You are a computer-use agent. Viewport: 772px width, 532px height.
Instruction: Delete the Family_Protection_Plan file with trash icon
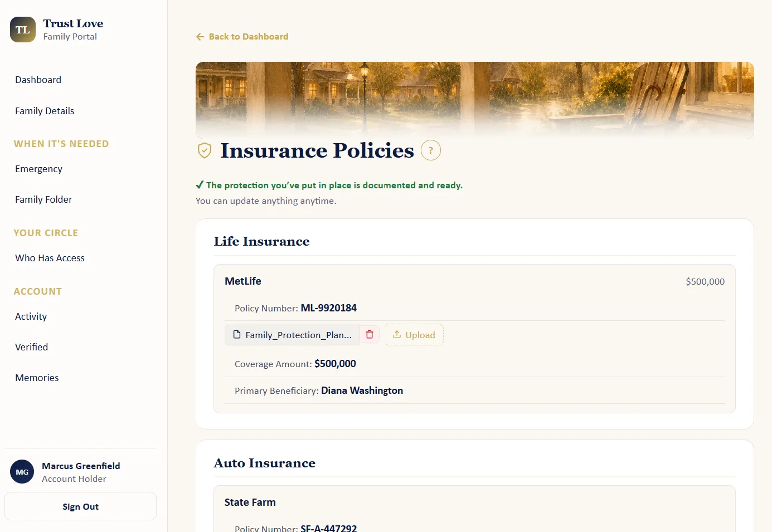point(370,334)
